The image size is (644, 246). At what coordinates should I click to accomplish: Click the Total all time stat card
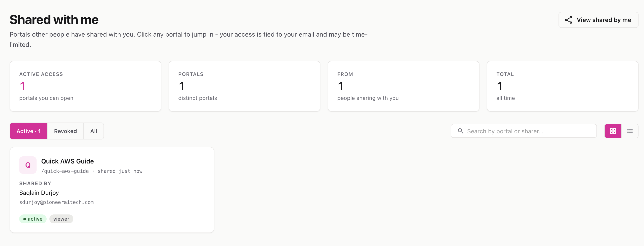tap(562, 86)
